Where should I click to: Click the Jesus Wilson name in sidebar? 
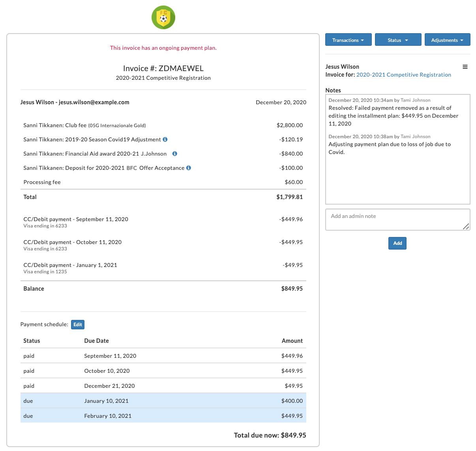[342, 67]
